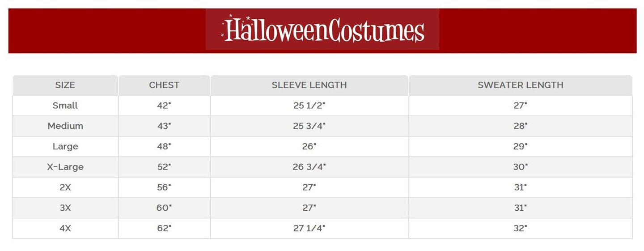Click the HalloweenCostumes logo
The height and width of the screenshot is (251, 644).
coord(322,30)
